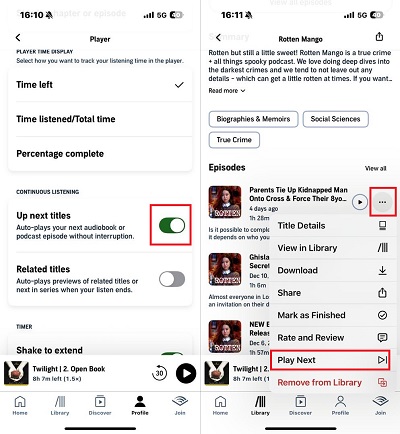Tap the True Crime category tag
Viewport: 400px width, 434px height.
tap(234, 140)
